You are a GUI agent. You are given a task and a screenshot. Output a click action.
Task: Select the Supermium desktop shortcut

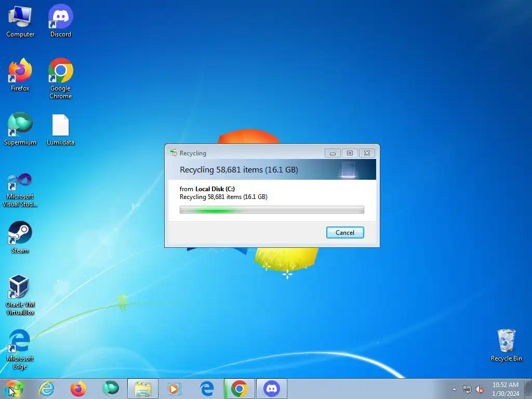[x=20, y=129]
